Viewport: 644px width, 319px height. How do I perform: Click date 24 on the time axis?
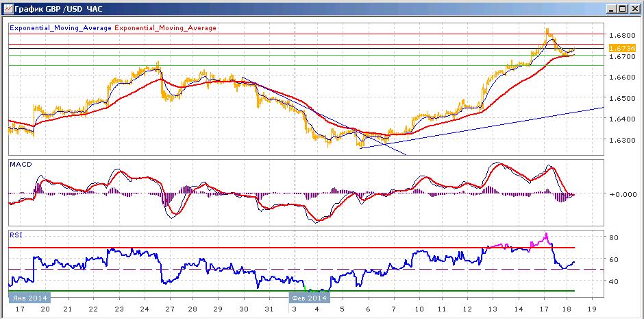[144, 309]
